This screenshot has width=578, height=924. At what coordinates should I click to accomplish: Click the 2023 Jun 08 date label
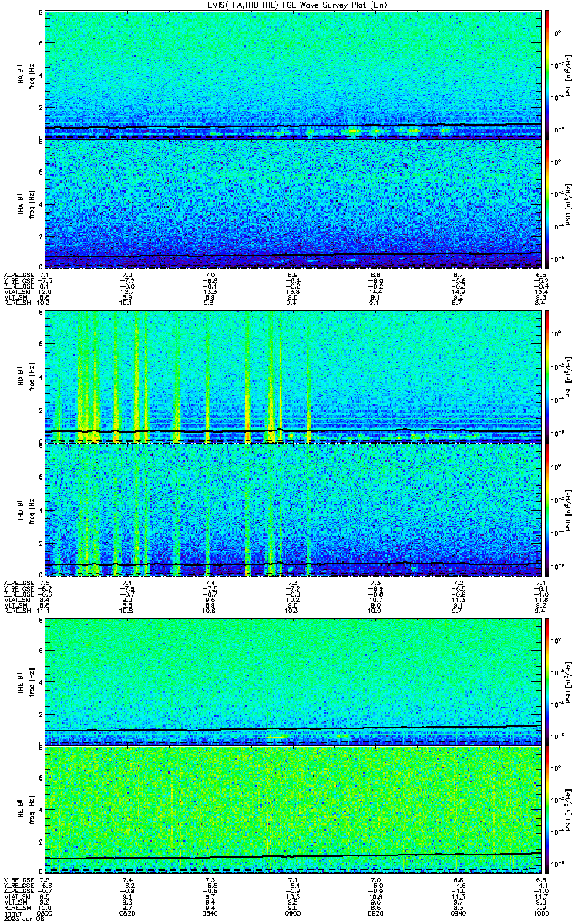pos(20,919)
